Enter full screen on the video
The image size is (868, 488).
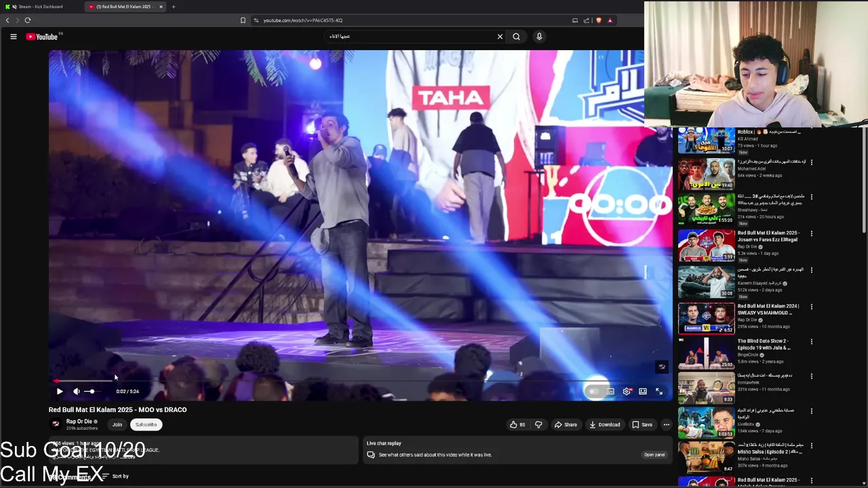(659, 391)
